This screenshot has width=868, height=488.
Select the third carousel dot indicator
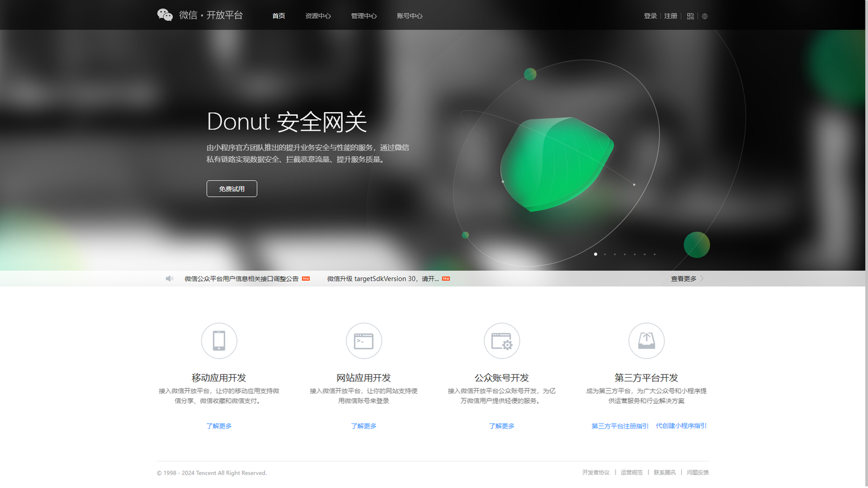click(615, 254)
